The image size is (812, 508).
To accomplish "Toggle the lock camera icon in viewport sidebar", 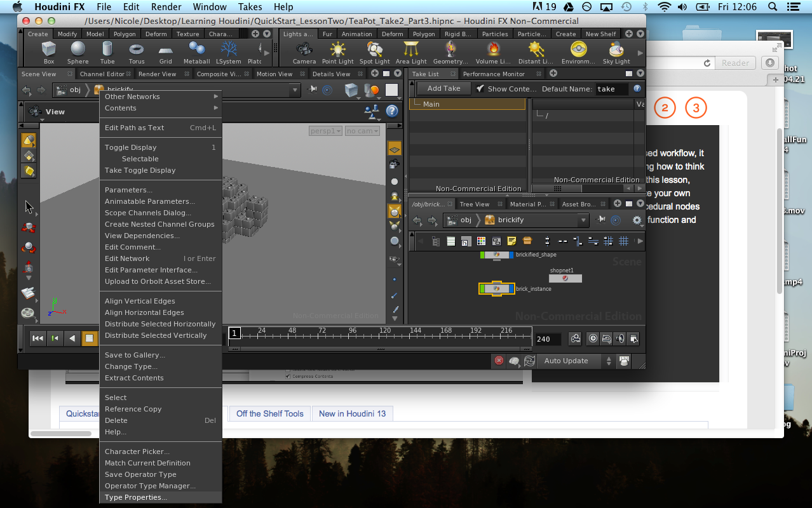I will [395, 164].
